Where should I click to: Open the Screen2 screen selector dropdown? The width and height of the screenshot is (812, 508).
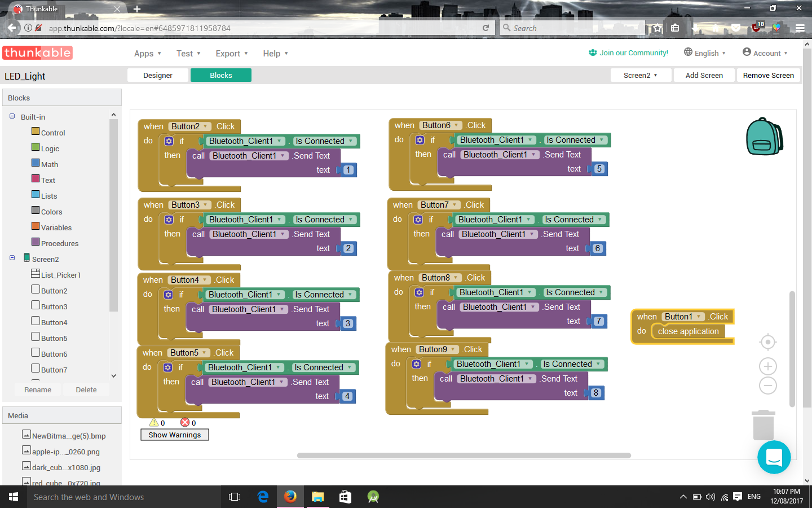click(641, 75)
